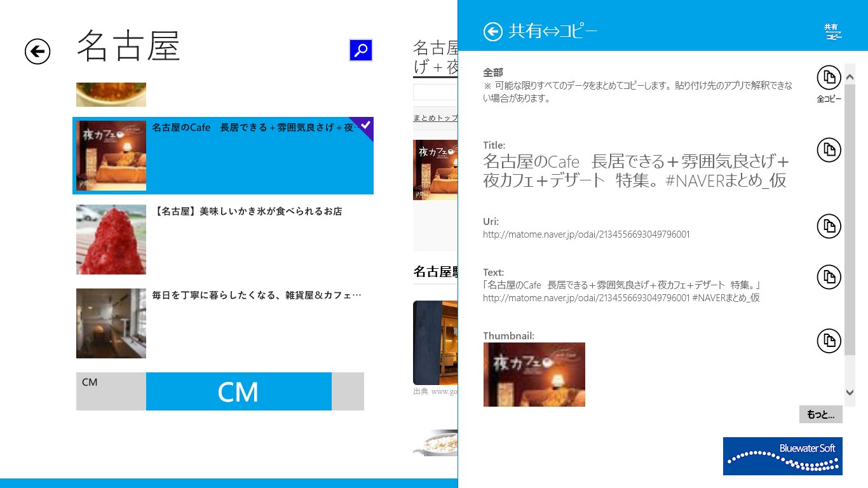Deselect the checked 夜カフェ list item

222,156
